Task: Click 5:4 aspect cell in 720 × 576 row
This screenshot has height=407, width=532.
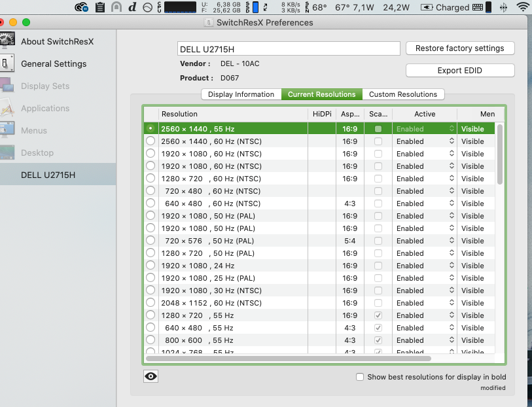Action: tap(350, 241)
